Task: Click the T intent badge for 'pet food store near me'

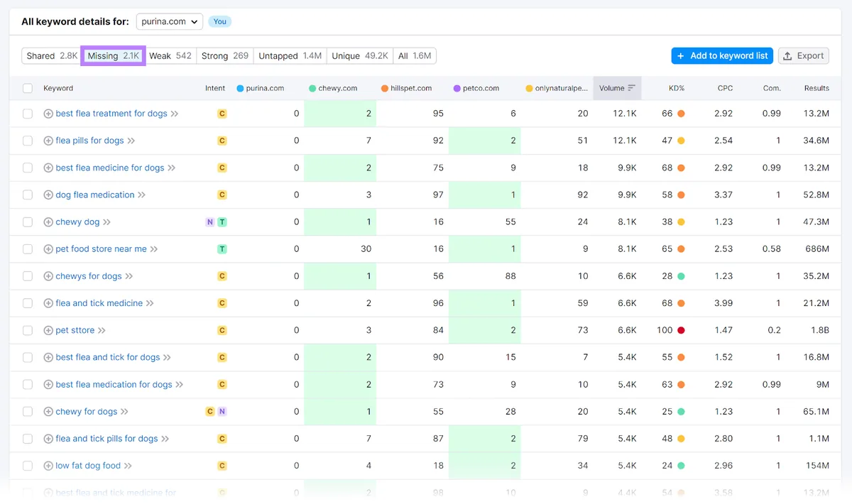Action: point(222,249)
